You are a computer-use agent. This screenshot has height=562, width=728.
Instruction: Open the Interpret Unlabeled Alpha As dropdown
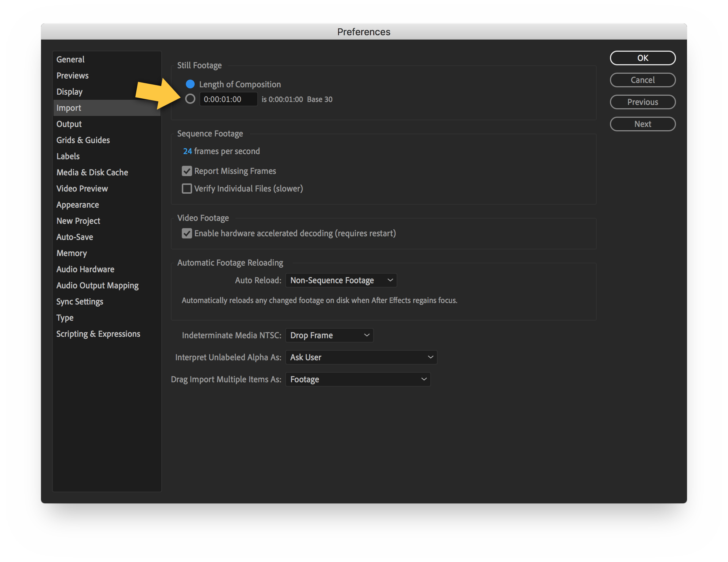tap(361, 357)
